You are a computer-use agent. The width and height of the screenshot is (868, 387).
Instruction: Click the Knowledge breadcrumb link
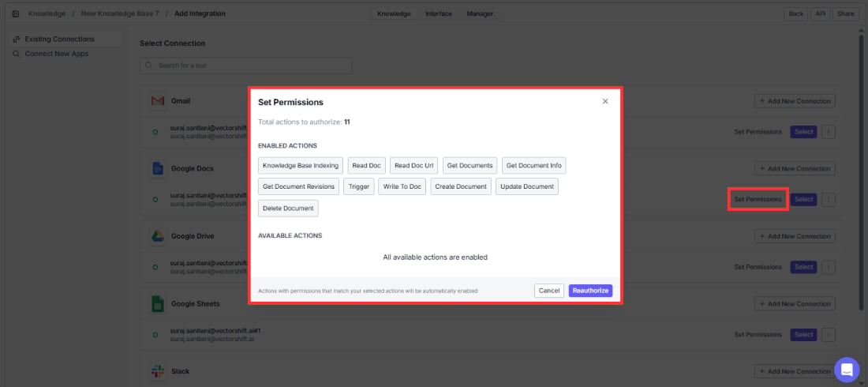click(x=47, y=14)
